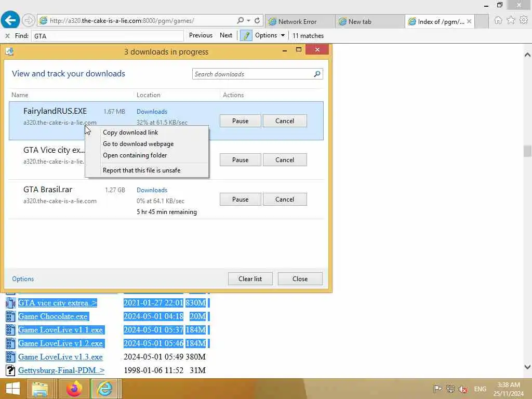Open Game Chocolate.exe link
Screen dimensions: 532x399
tap(53, 316)
